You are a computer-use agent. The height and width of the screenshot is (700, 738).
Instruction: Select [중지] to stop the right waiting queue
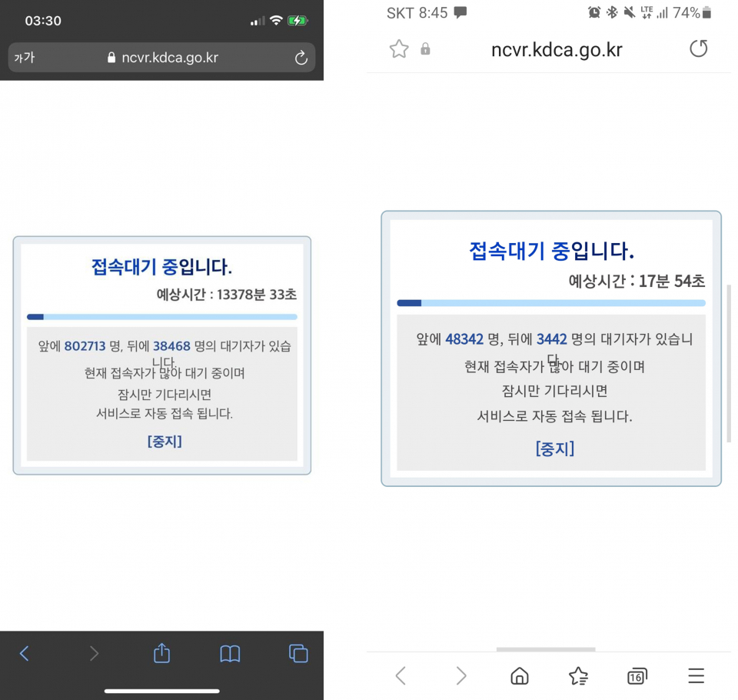click(554, 448)
